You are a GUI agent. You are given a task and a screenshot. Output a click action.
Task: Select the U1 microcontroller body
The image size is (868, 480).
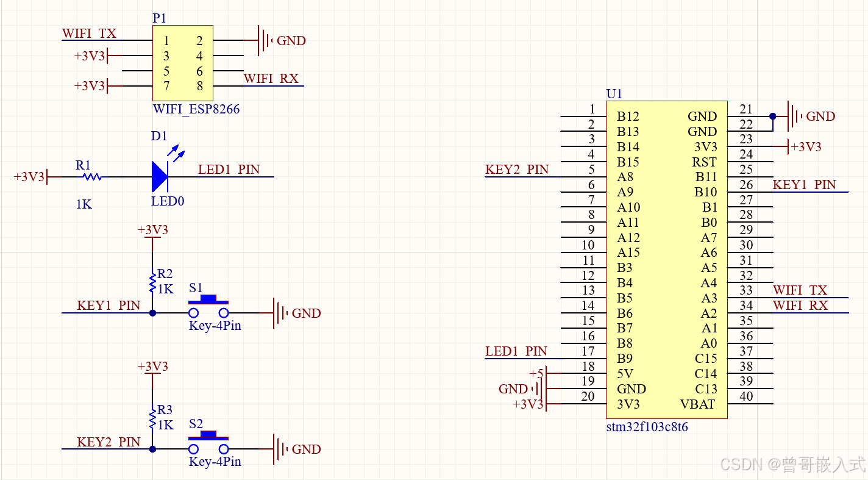click(667, 260)
